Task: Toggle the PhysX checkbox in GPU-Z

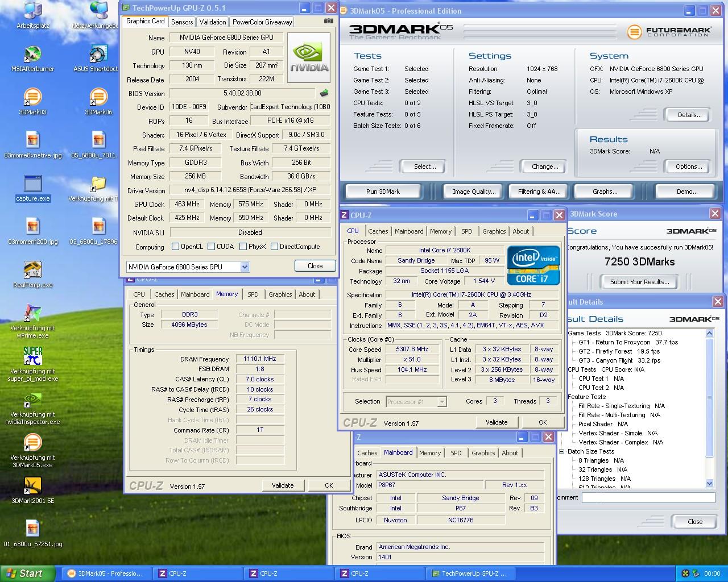Action: pyautogui.click(x=243, y=247)
